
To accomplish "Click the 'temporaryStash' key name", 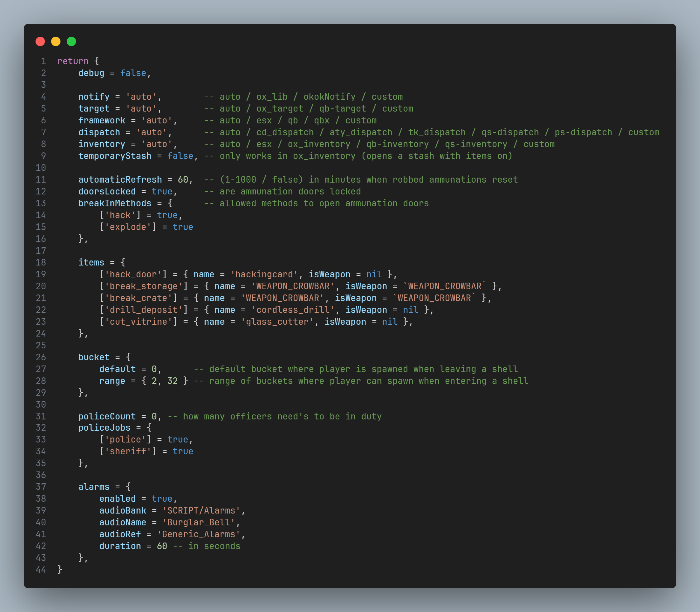I will [115, 156].
